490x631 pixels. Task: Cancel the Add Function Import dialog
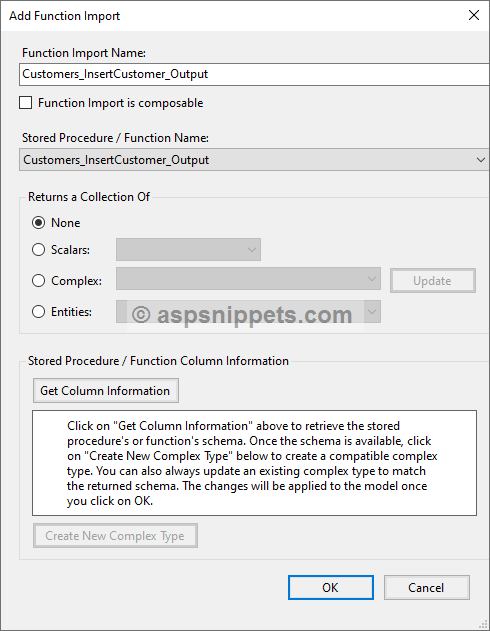(426, 588)
